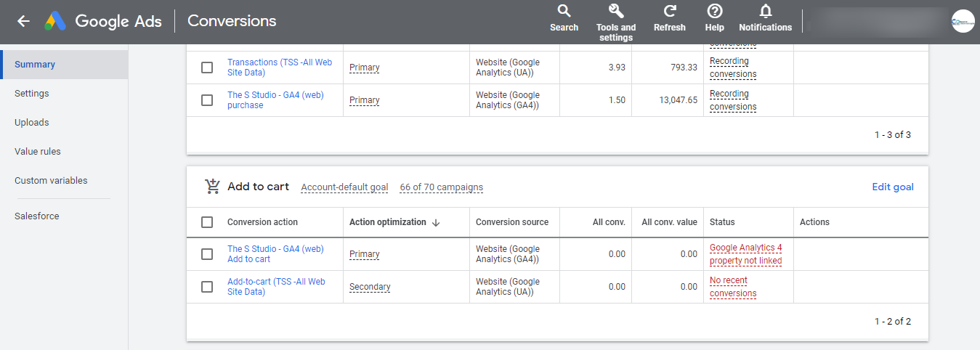Image resolution: width=980 pixels, height=350 pixels.
Task: Open the Help question mark icon
Action: coord(715,11)
